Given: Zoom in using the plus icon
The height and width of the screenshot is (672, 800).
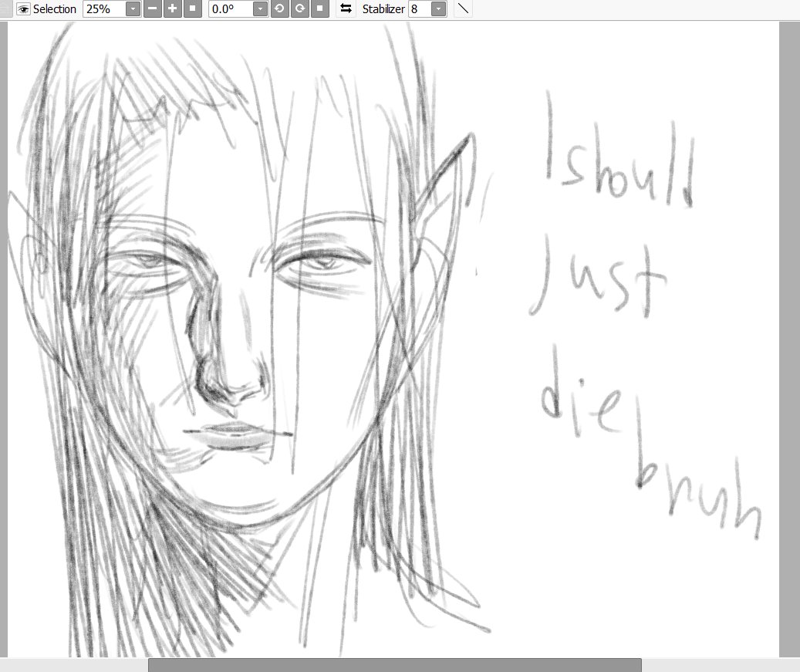Looking at the screenshot, I should click(x=171, y=8).
